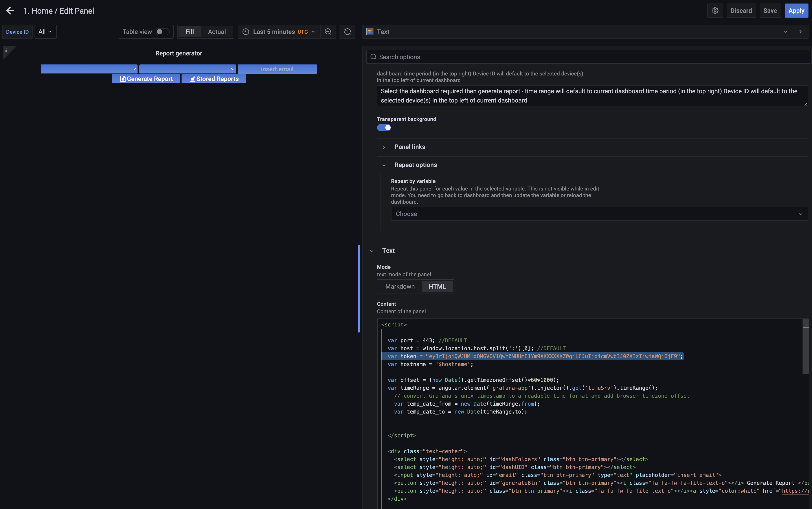Open the Last 5 minutes time picker

[279, 32]
